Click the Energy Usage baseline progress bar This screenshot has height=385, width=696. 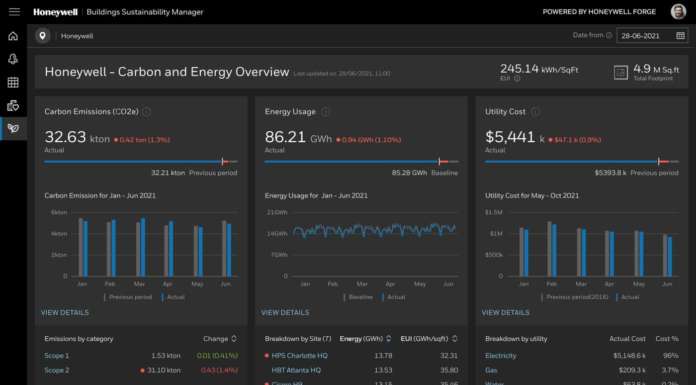pyautogui.click(x=361, y=162)
